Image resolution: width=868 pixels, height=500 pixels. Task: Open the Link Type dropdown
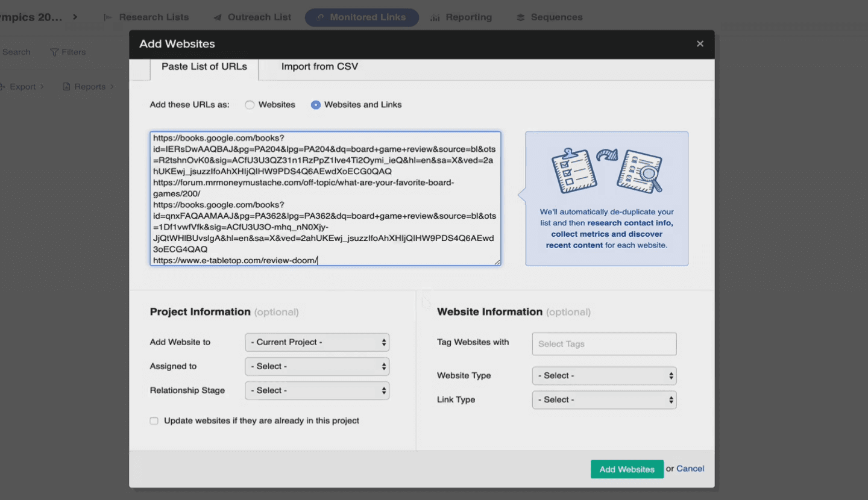pyautogui.click(x=604, y=399)
